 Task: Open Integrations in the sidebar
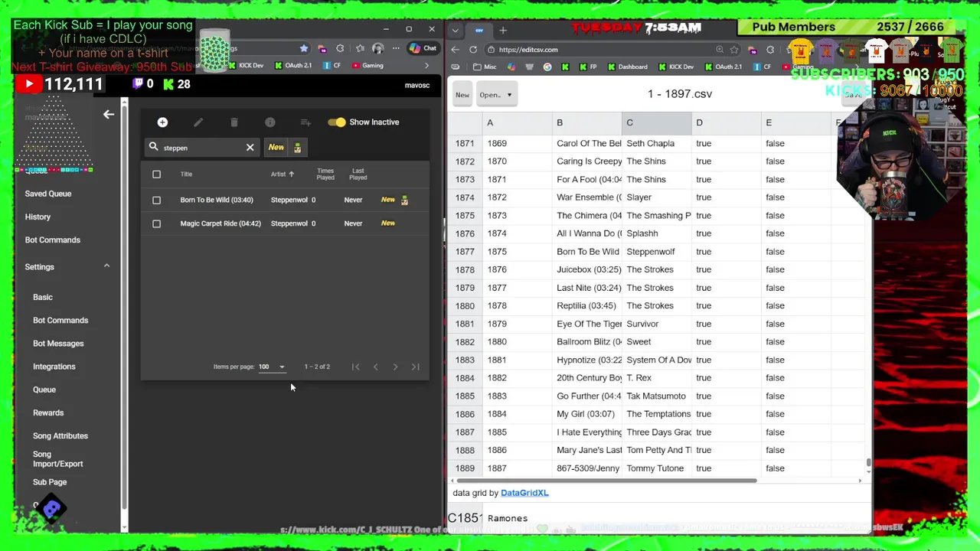click(54, 367)
